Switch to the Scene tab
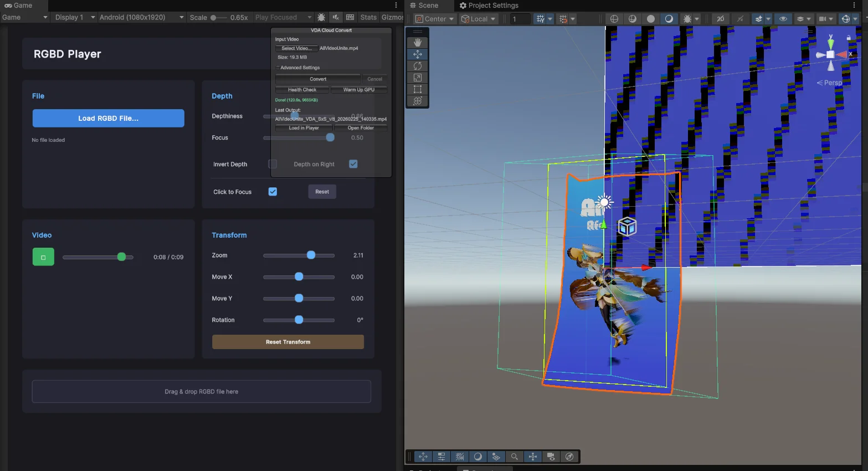Screen dimensions: 868x471 pyautogui.click(x=424, y=6)
